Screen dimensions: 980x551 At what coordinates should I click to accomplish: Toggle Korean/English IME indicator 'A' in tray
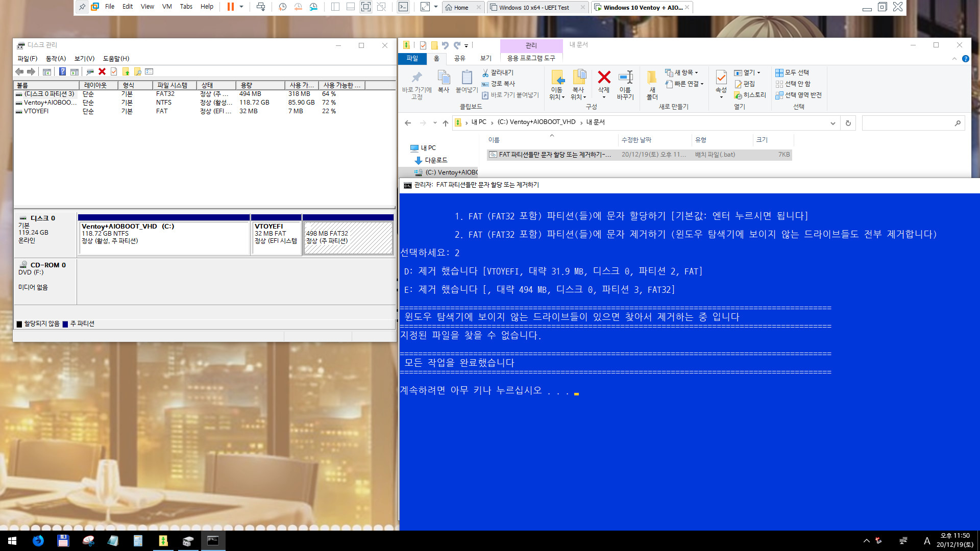pyautogui.click(x=927, y=541)
